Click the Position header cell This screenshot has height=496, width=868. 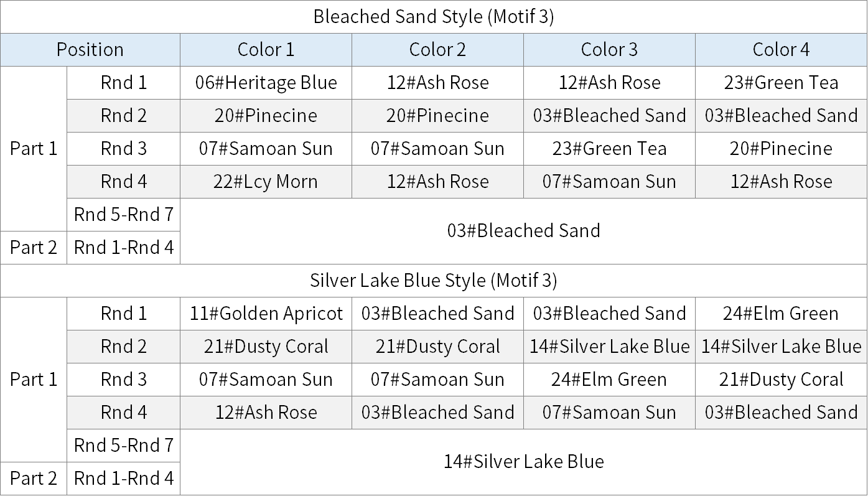coord(90,50)
